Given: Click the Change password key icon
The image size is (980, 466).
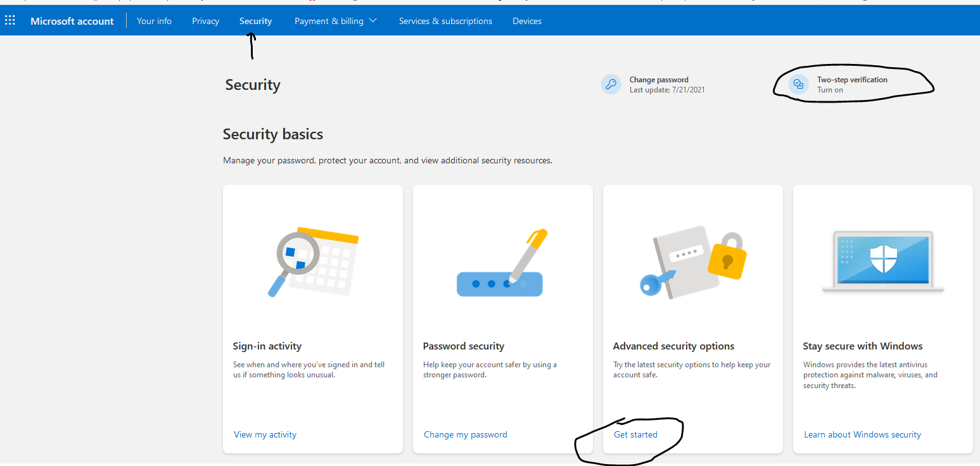Looking at the screenshot, I should 611,84.
